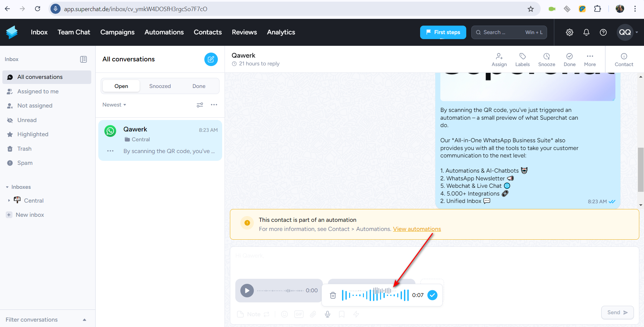Open the settings gear icon

tap(569, 32)
